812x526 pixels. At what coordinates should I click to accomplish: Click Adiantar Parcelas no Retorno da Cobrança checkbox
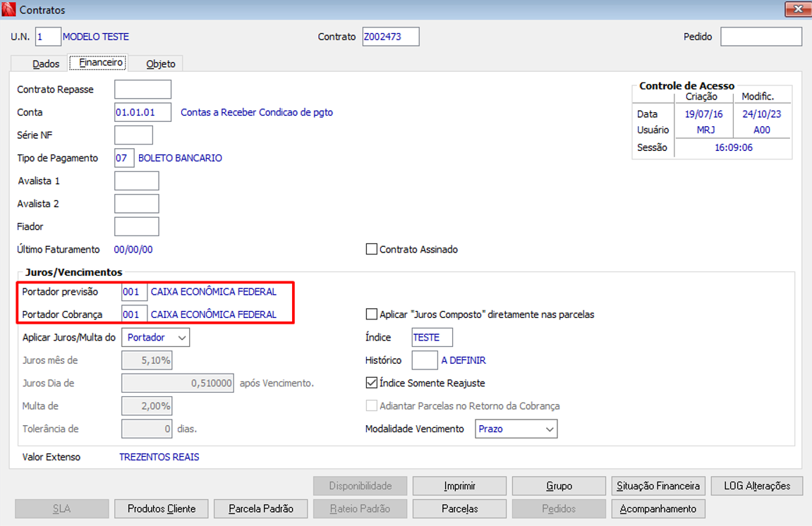[x=371, y=405]
